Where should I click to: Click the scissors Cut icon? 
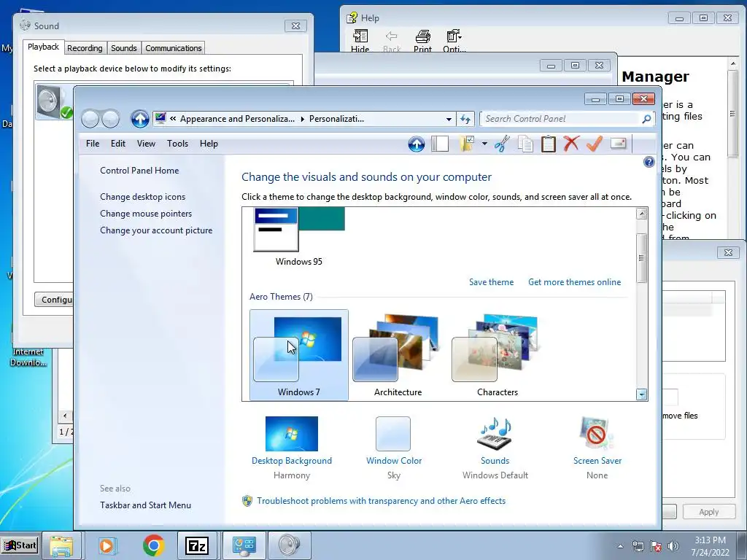click(502, 144)
